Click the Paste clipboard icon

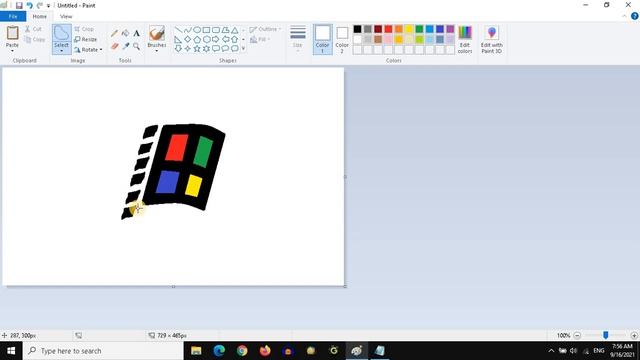(12, 33)
